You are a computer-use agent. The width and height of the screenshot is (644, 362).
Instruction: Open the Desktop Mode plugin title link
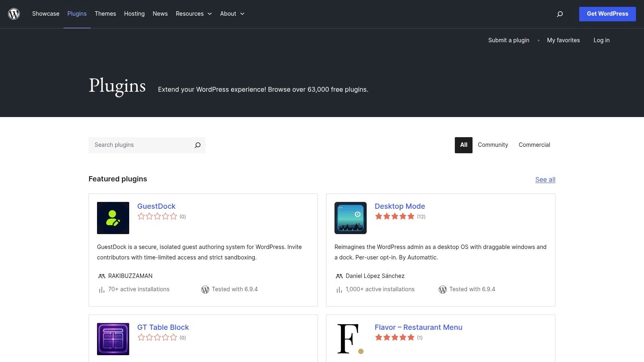tap(400, 206)
